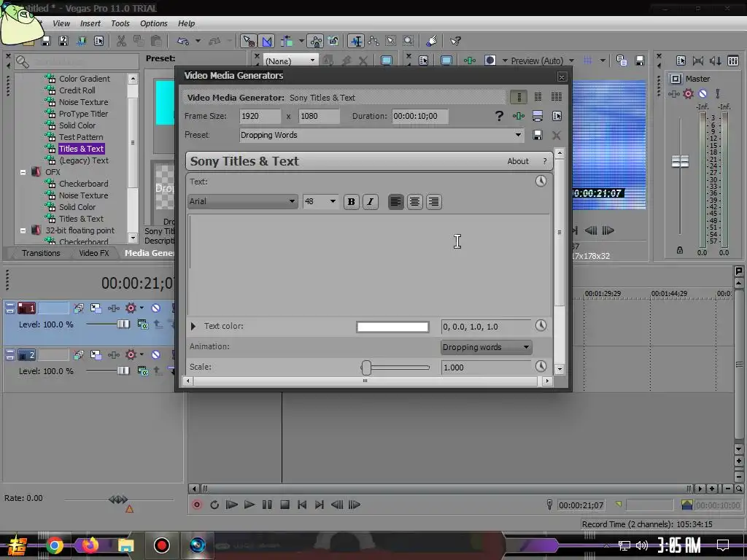Open the Animation dropdown set to Dropping words
This screenshot has height=560, width=747.
pos(486,347)
